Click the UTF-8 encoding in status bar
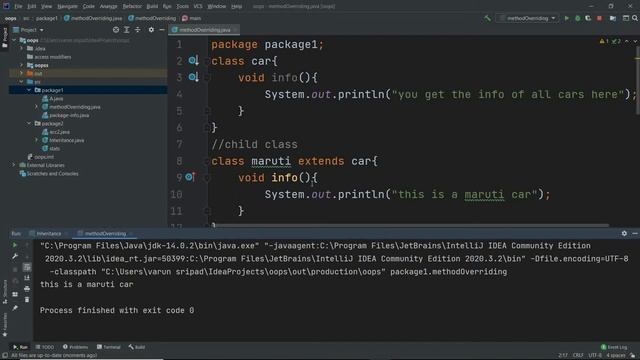 595,355
